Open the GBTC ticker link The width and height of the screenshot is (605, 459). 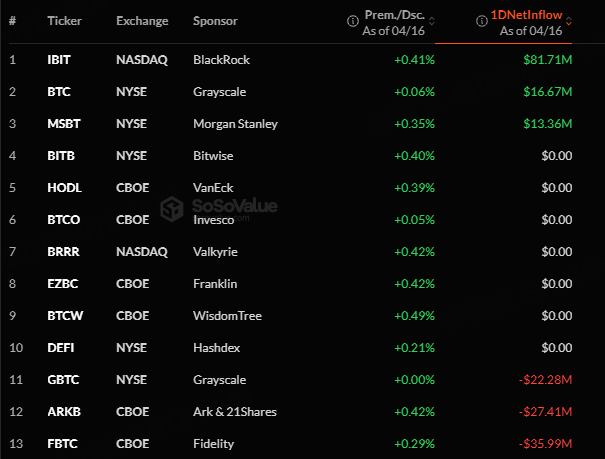(x=61, y=380)
